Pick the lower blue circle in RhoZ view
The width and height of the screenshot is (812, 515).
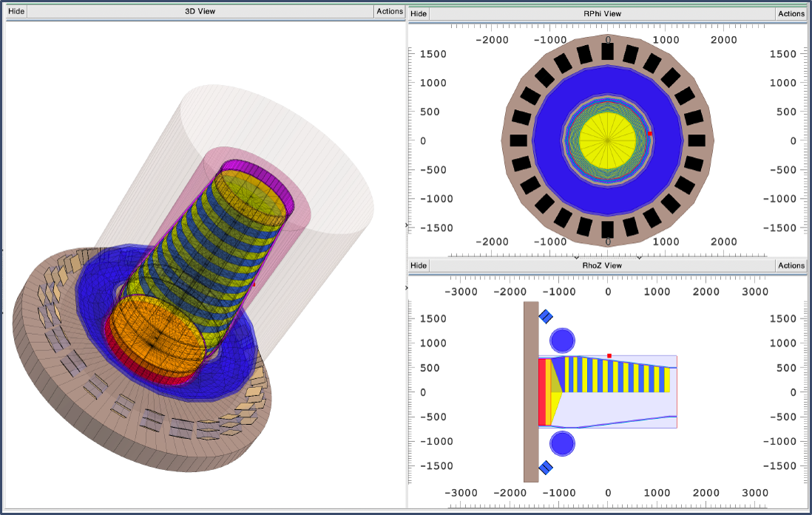point(563,443)
